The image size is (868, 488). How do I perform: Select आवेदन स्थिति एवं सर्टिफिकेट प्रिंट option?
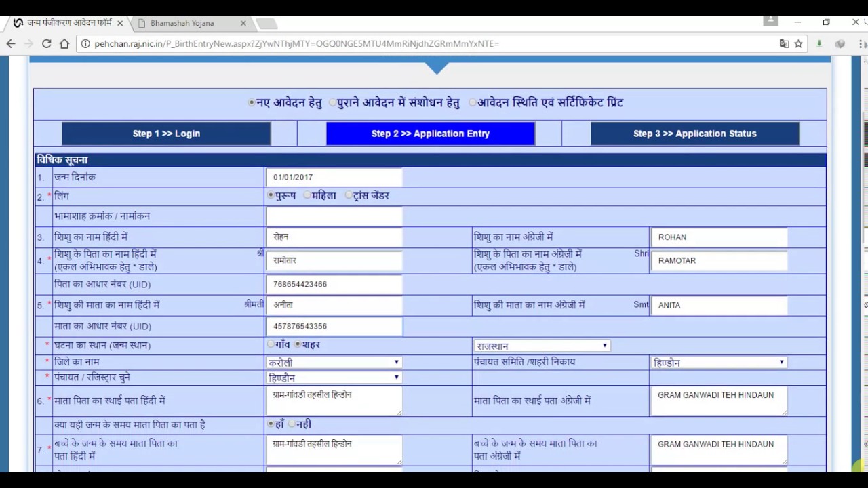point(473,103)
